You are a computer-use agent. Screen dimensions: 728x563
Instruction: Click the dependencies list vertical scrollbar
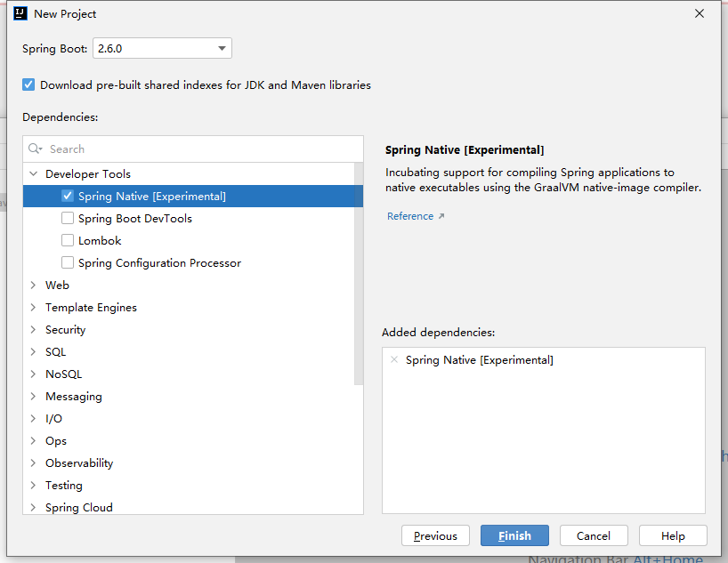pyautogui.click(x=359, y=274)
